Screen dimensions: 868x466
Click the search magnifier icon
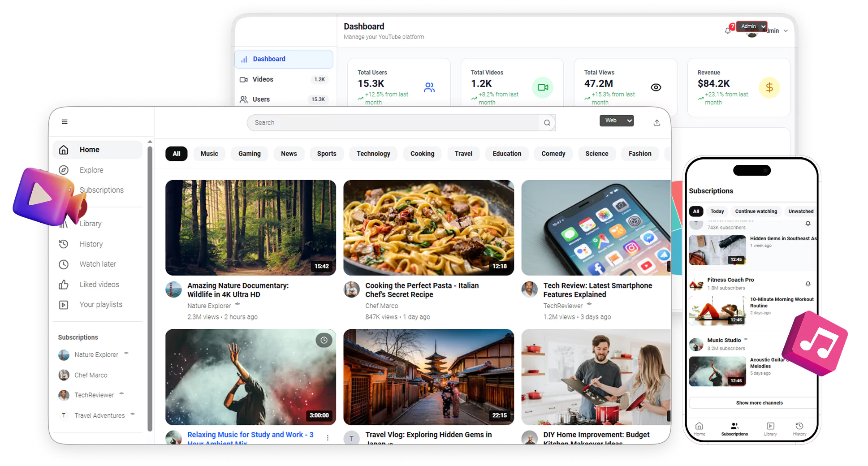click(547, 123)
